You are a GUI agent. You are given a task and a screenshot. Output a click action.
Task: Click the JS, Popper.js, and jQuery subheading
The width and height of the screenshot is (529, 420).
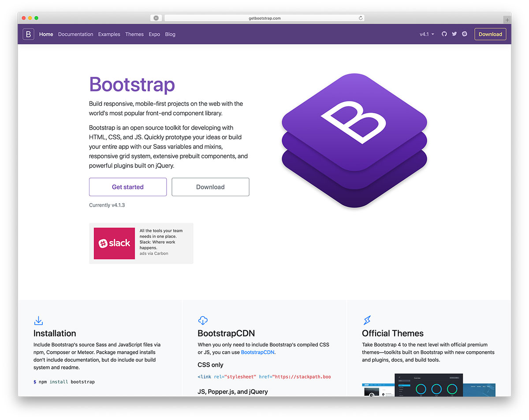click(x=233, y=391)
